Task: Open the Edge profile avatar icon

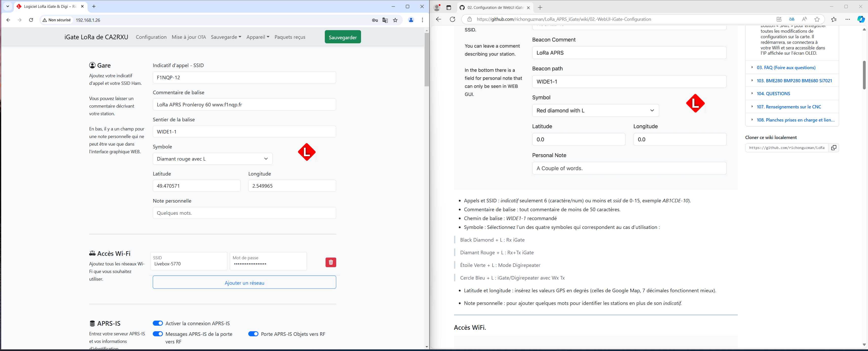Action: [x=437, y=7]
